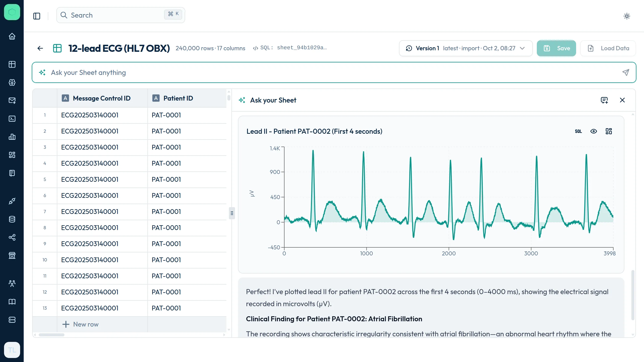Open the database icon in sidebar
Image resolution: width=644 pixels, height=362 pixels.
click(12, 219)
